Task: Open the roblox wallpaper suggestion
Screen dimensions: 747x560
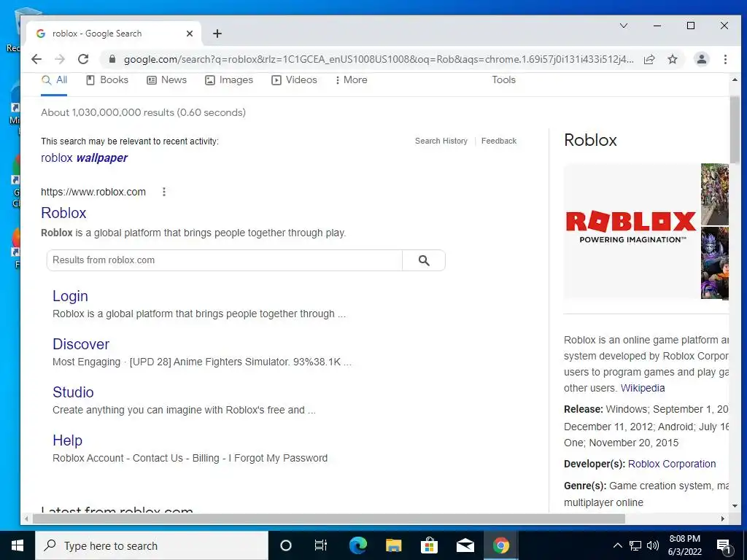Action: [x=85, y=158]
